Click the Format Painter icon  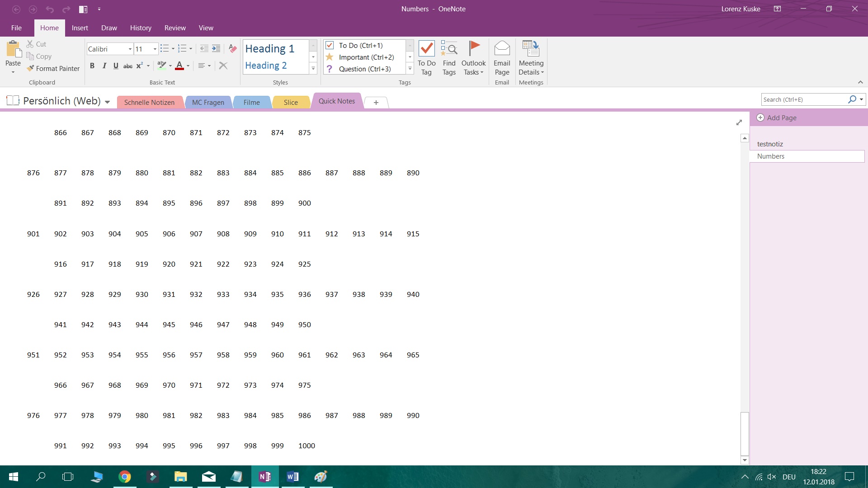(x=31, y=68)
